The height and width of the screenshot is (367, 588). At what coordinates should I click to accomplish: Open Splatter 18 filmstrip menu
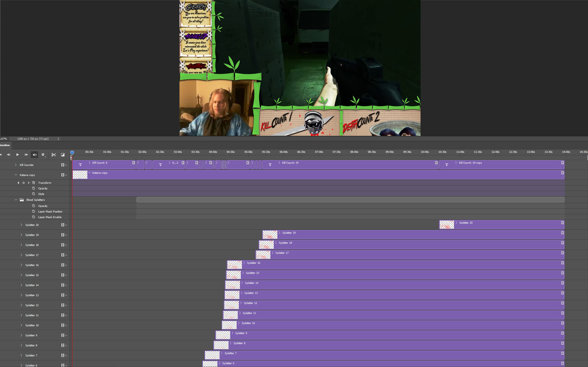click(x=64, y=245)
